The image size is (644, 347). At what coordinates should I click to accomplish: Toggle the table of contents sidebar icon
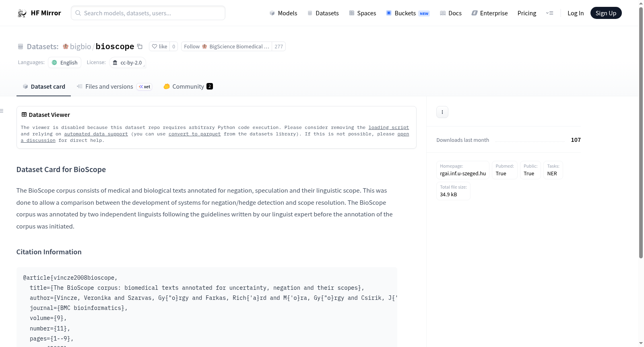coord(2,111)
